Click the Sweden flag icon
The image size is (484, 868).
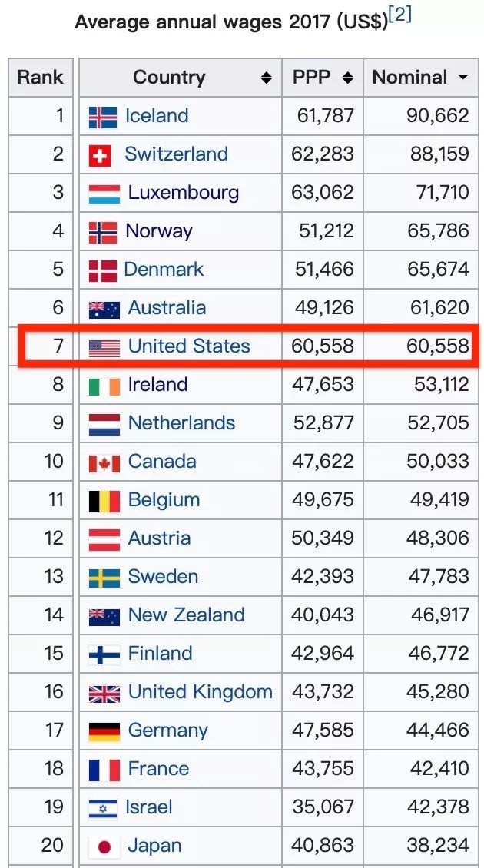[x=104, y=578]
